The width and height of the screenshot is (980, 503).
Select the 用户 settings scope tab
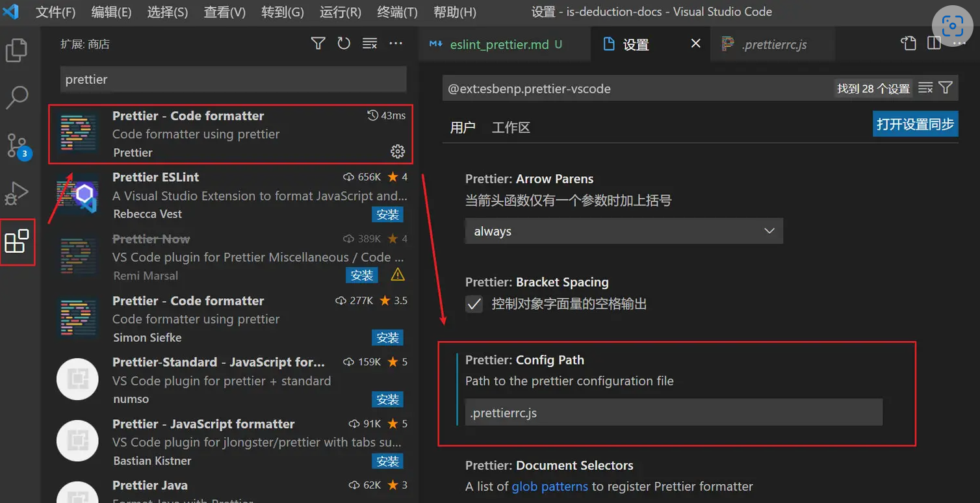pyautogui.click(x=463, y=127)
